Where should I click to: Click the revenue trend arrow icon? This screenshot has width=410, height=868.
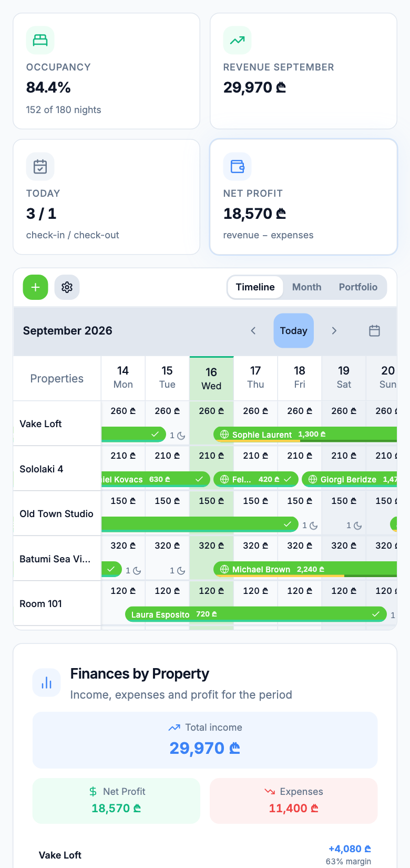click(x=238, y=40)
